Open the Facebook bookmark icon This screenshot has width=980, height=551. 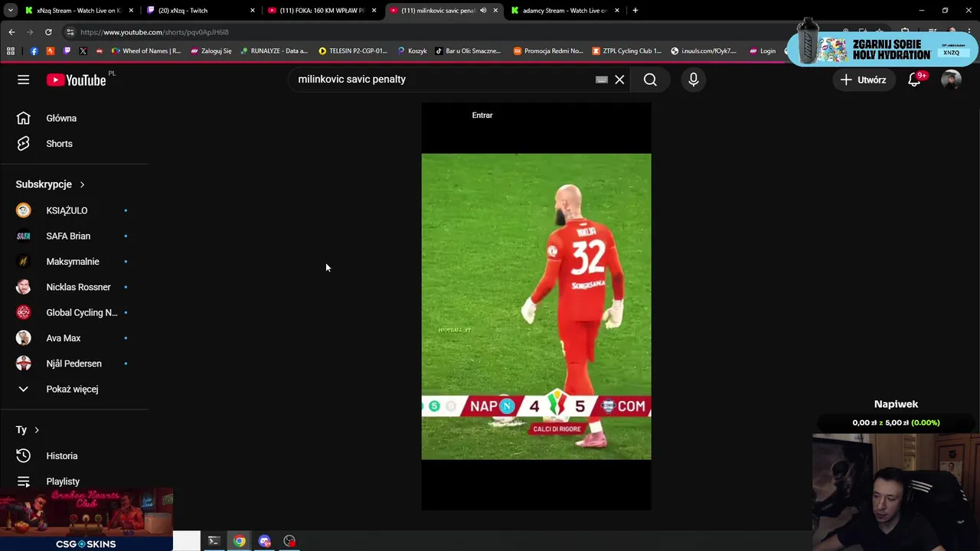[x=34, y=51]
